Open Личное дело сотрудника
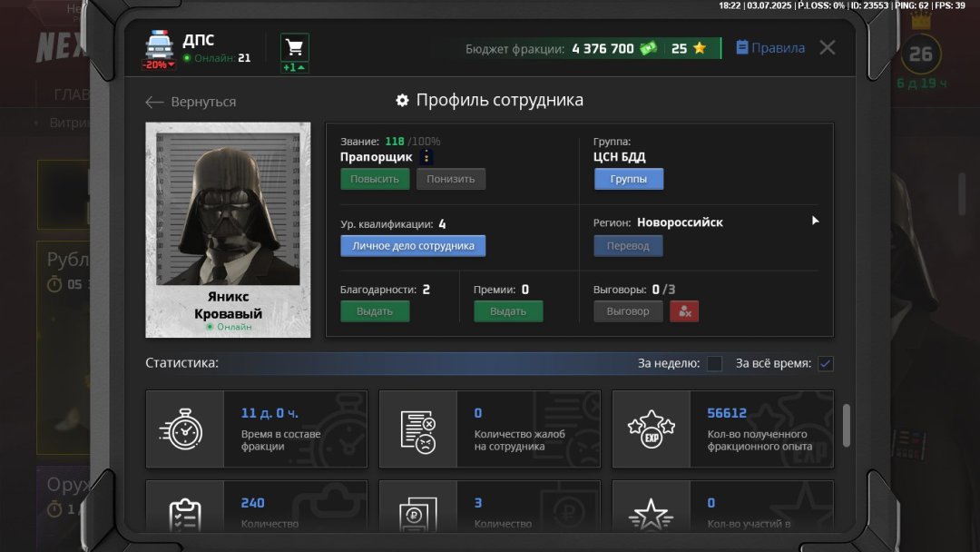Image resolution: width=980 pixels, height=552 pixels. pos(413,246)
